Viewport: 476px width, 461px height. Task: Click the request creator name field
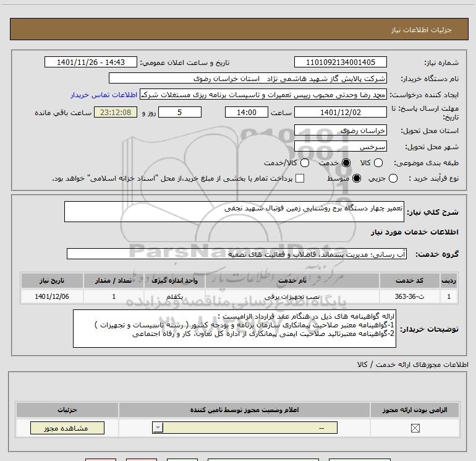pyautogui.click(x=263, y=95)
